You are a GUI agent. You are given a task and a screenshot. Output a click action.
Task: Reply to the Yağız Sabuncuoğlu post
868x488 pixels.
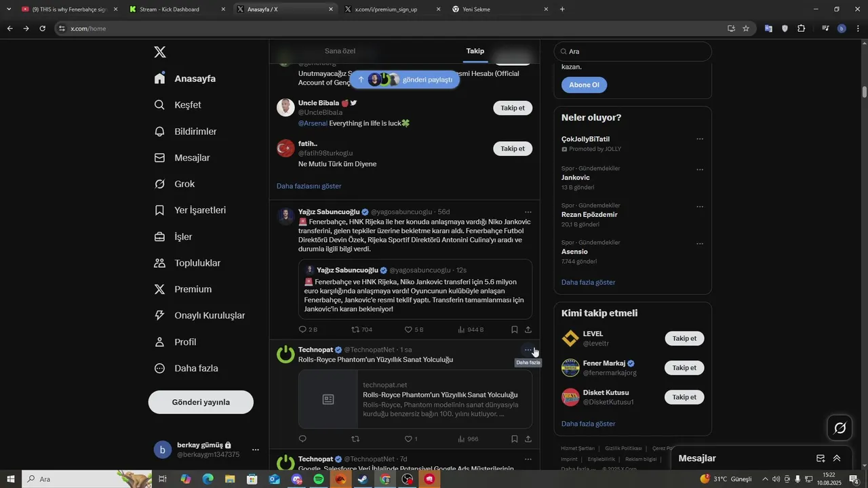pos(302,329)
